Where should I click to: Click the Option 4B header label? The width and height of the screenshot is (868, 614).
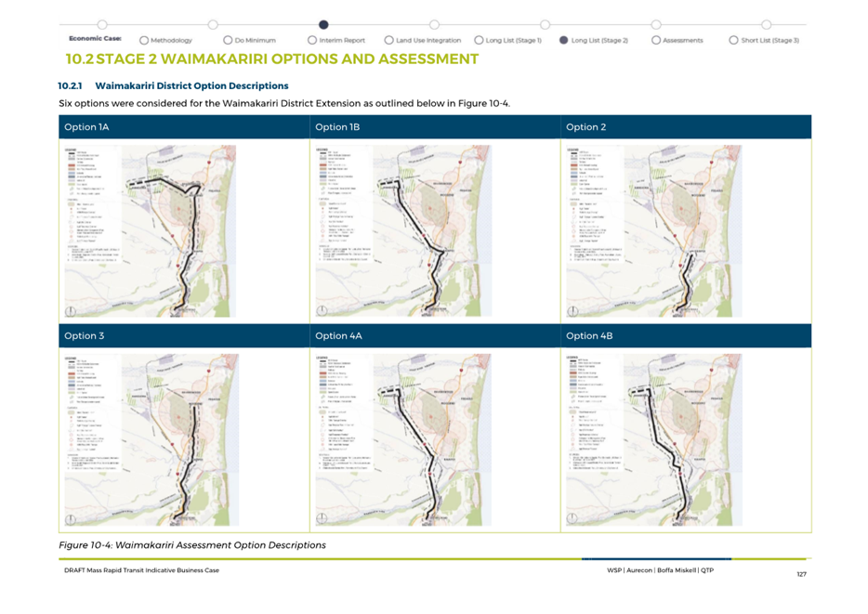589,335
